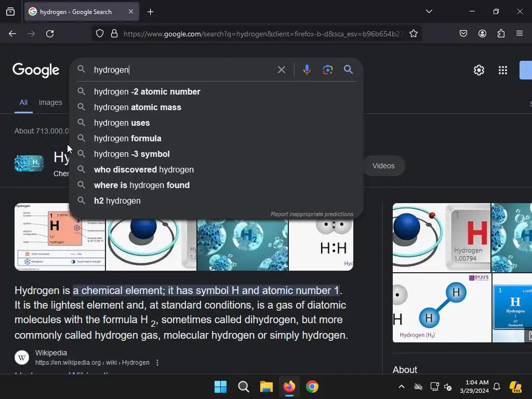Viewport: 532px width, 399px height.
Task: Open File Explorer from taskbar
Action: 267,387
